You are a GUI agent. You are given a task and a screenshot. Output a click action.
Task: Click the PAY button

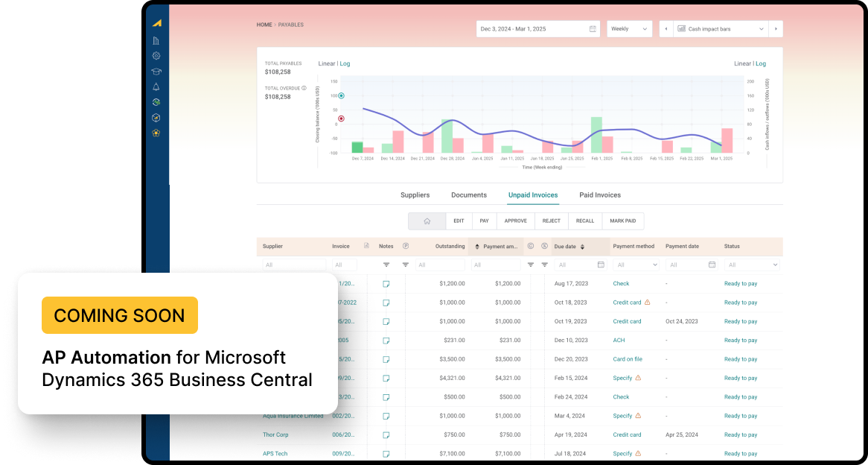pos(485,221)
